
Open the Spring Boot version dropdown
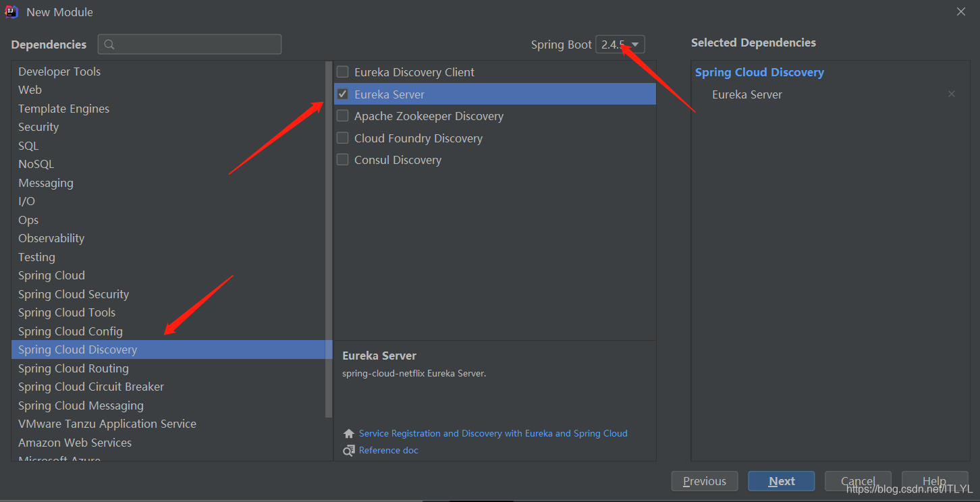620,45
